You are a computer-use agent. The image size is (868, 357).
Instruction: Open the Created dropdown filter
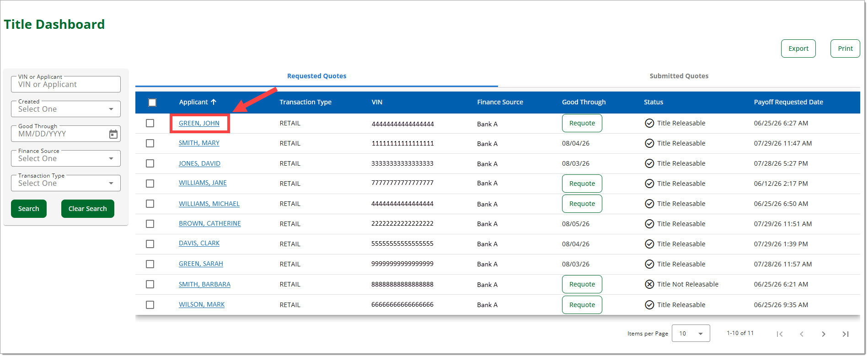(66, 109)
